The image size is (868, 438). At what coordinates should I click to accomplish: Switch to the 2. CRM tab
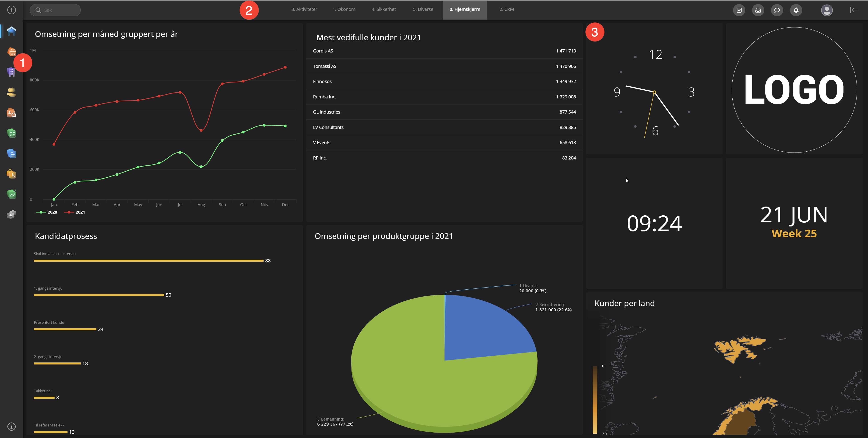(506, 10)
